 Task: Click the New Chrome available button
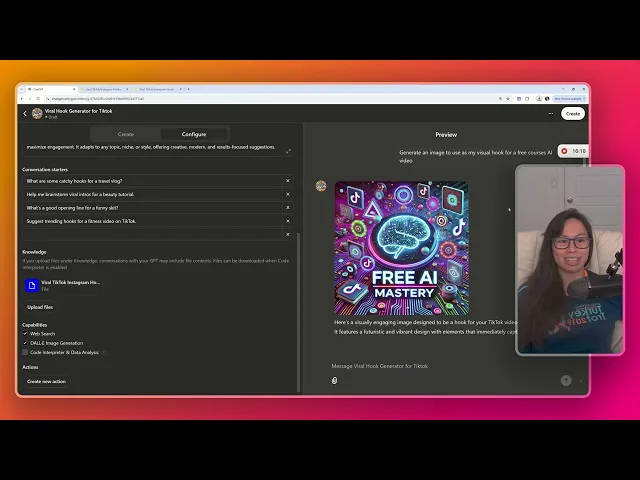[x=570, y=98]
